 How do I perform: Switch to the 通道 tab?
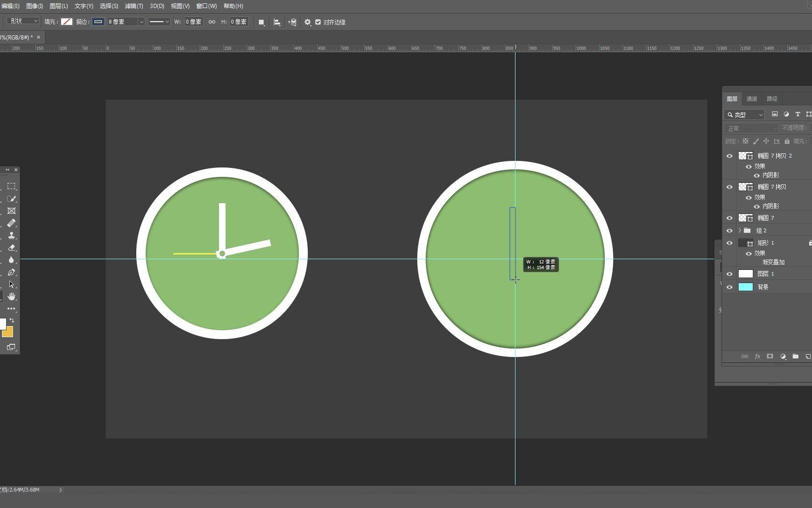(751, 98)
